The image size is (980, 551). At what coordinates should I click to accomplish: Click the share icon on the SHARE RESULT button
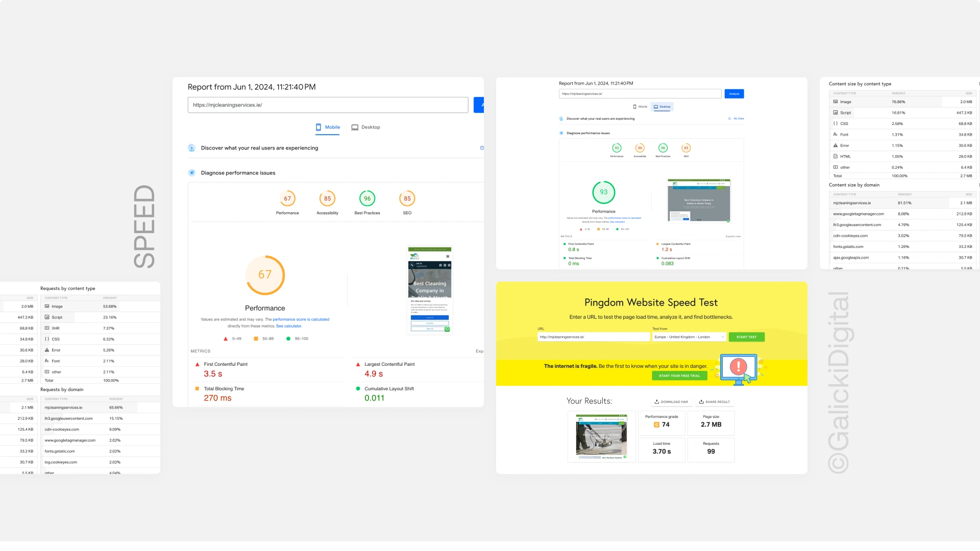pos(701,402)
